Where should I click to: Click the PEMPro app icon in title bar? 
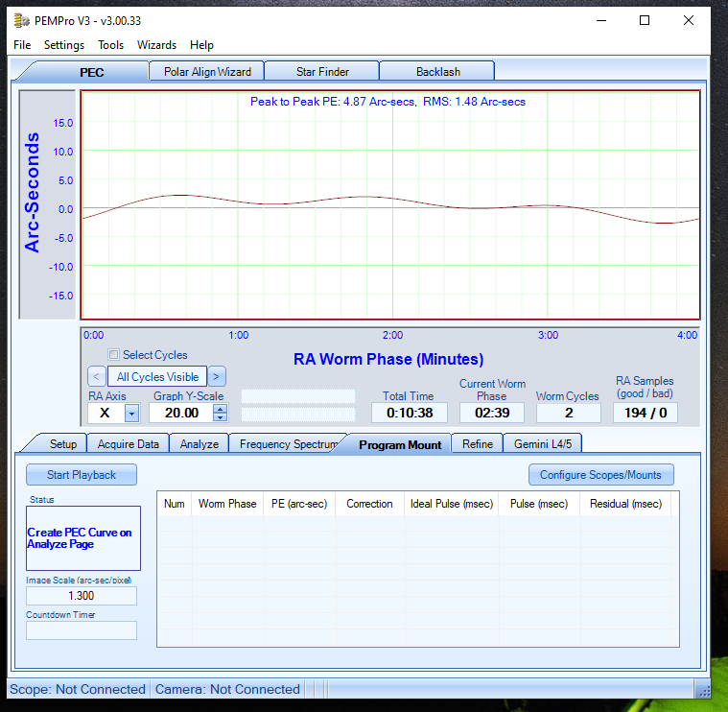[x=21, y=21]
